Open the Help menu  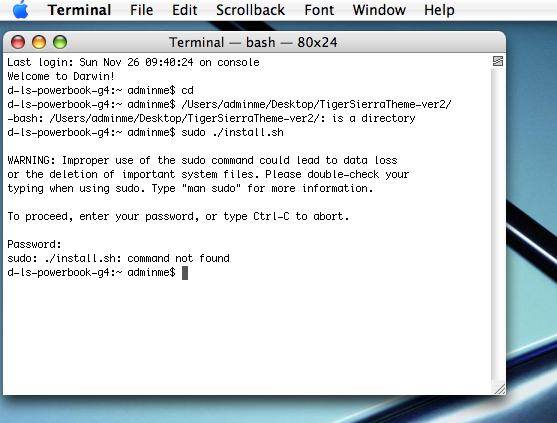pyautogui.click(x=439, y=10)
